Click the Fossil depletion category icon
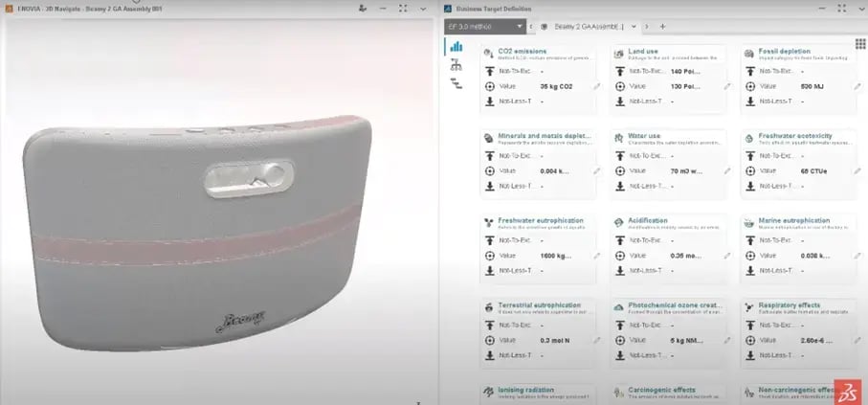868x405 pixels. tap(749, 54)
